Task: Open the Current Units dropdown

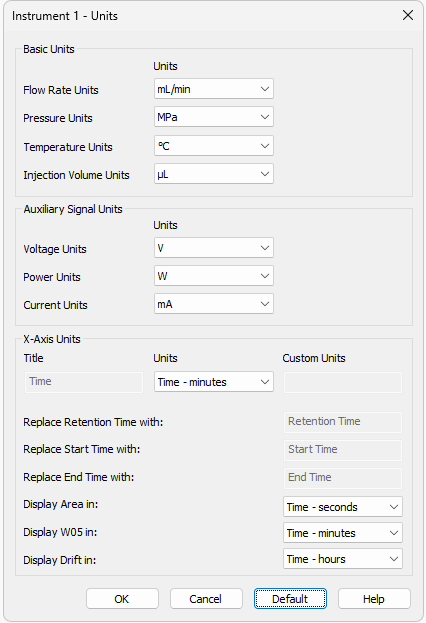Action: coord(214,304)
